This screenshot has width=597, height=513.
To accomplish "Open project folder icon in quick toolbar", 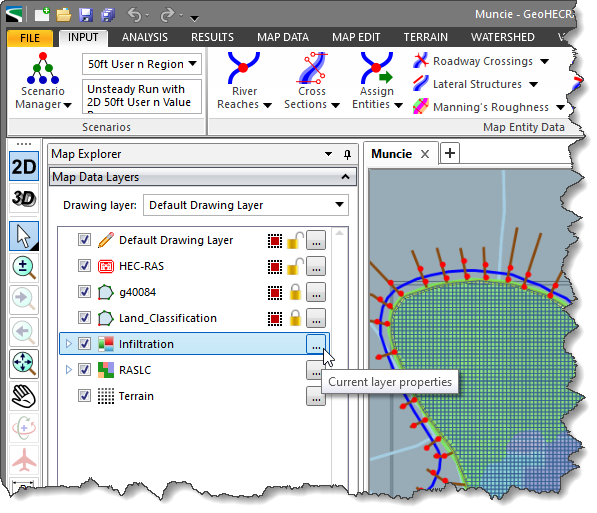I will pyautogui.click(x=64, y=15).
